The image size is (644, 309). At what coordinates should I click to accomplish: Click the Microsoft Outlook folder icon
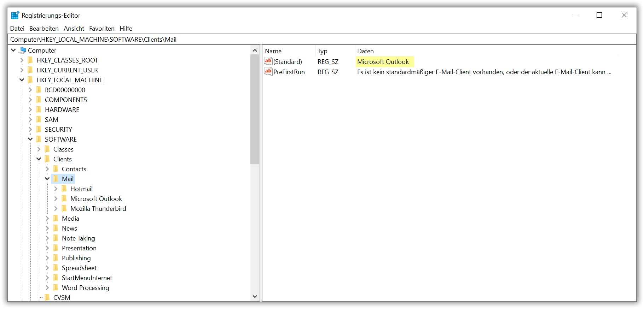[x=64, y=198]
